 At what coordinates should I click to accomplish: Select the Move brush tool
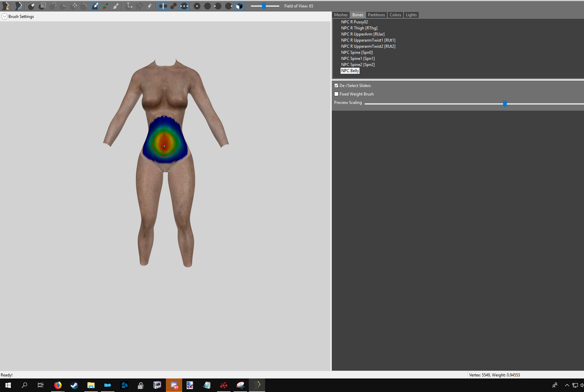pyautogui.click(x=74, y=6)
